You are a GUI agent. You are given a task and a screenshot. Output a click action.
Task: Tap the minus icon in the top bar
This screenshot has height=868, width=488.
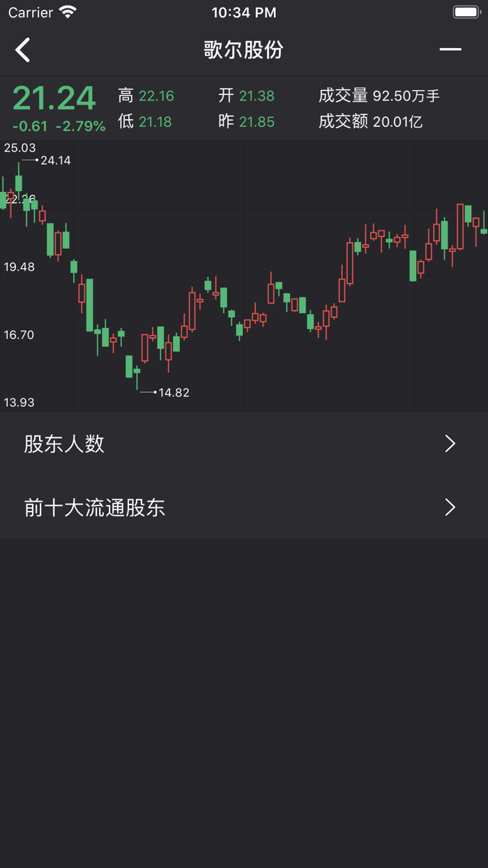[x=450, y=50]
